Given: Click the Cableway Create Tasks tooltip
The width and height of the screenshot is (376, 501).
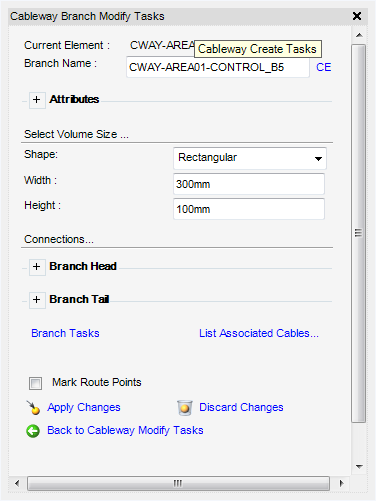Looking at the screenshot, I should [x=258, y=49].
